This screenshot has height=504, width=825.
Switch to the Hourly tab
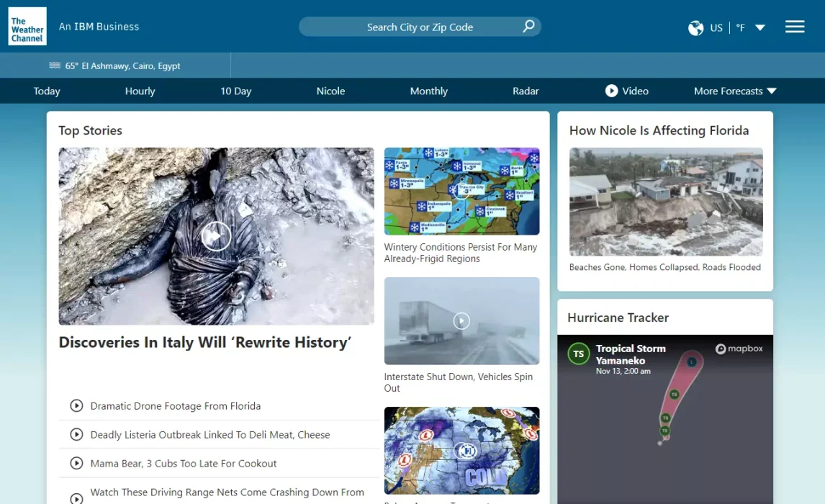[140, 91]
